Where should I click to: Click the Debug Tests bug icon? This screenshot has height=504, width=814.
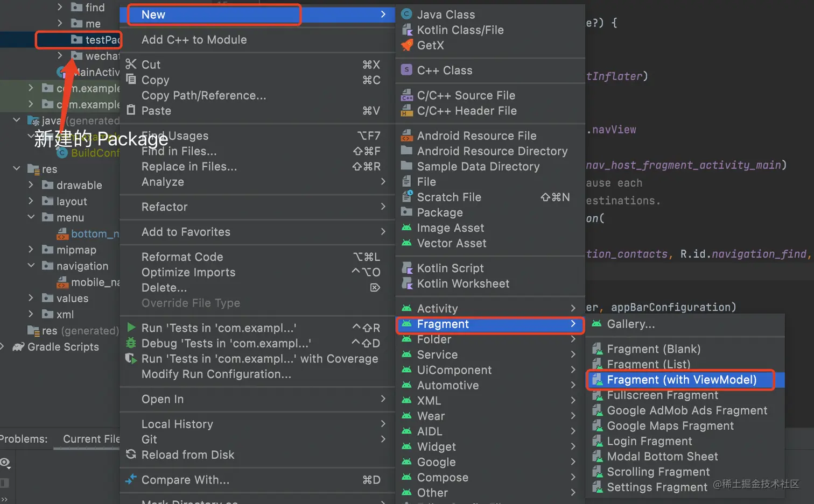(x=131, y=343)
